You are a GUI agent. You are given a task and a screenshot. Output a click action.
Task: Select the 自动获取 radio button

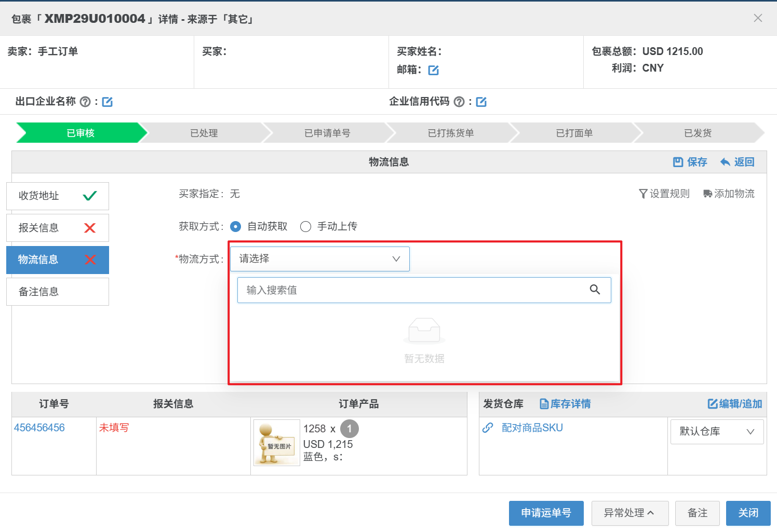coord(235,227)
